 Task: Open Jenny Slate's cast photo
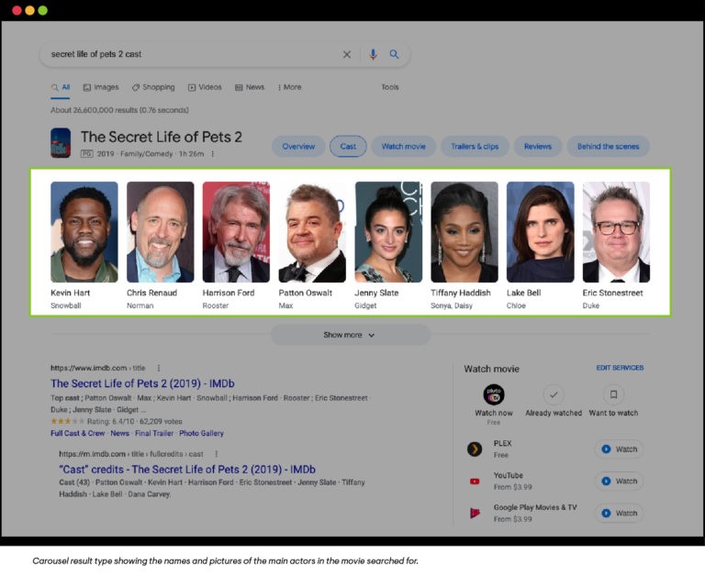pos(388,232)
